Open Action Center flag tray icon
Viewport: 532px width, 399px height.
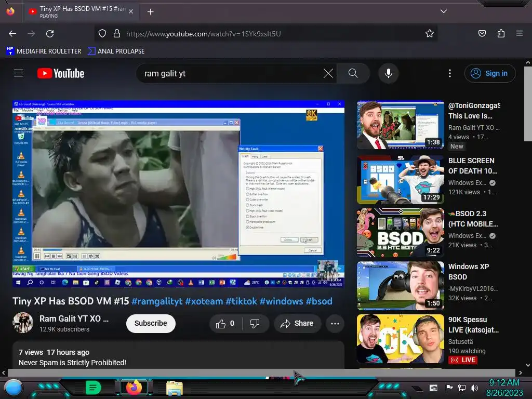click(449, 388)
